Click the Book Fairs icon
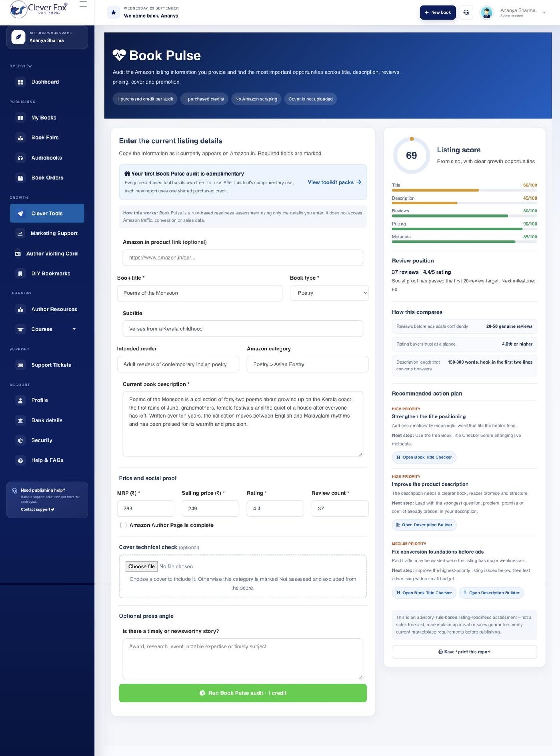The height and width of the screenshot is (756, 560). pos(20,138)
